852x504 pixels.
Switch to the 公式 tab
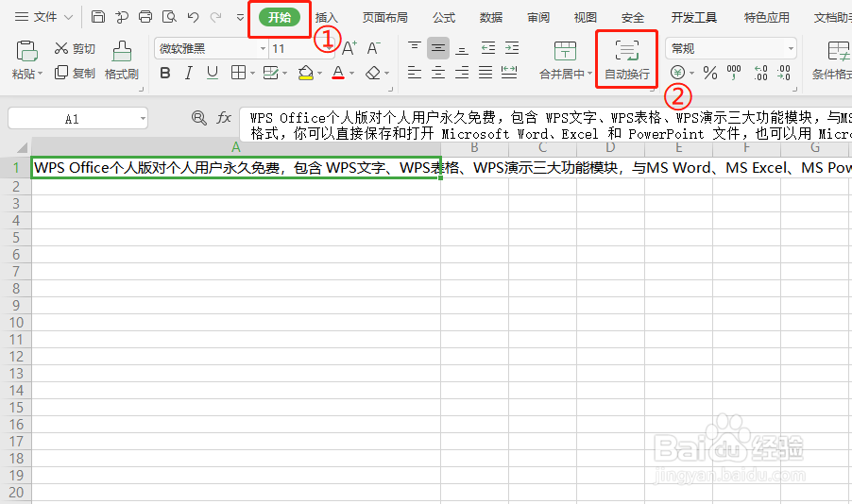click(x=444, y=17)
